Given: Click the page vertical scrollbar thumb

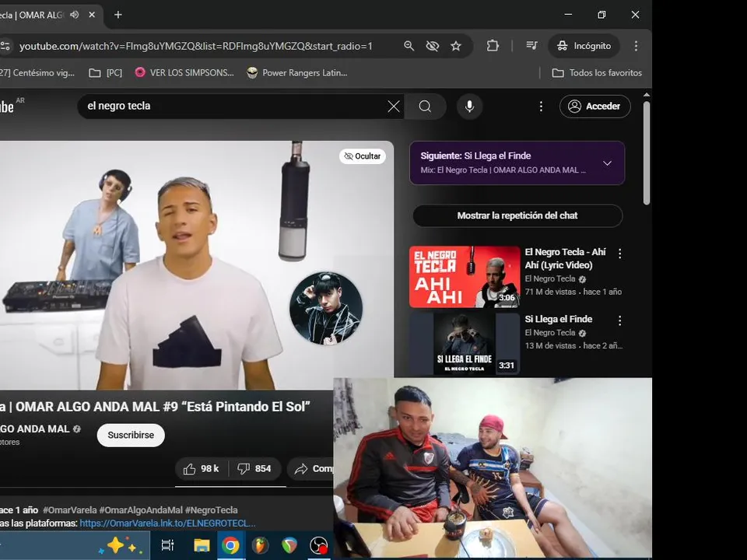Looking at the screenshot, I should click(x=647, y=153).
